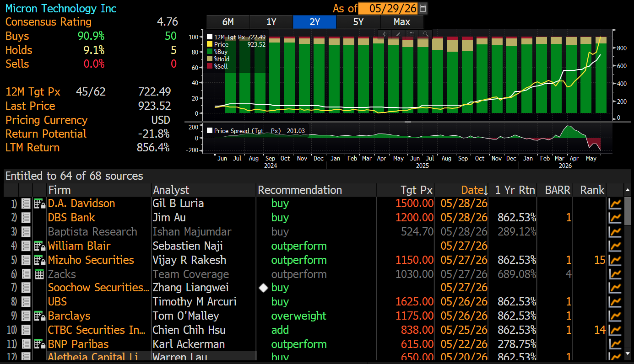Click the Micron Technology Inc title
634x364 pixels.
point(61,8)
